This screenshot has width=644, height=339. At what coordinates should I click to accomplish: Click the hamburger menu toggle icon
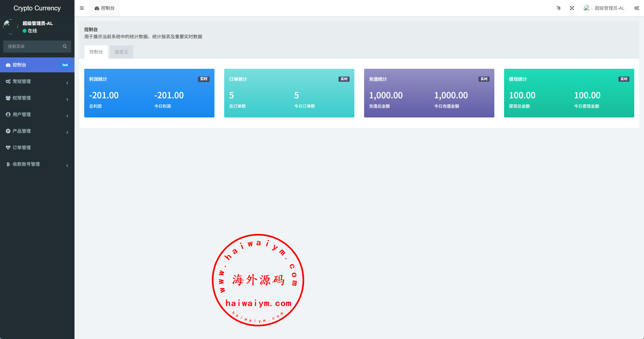click(x=82, y=8)
